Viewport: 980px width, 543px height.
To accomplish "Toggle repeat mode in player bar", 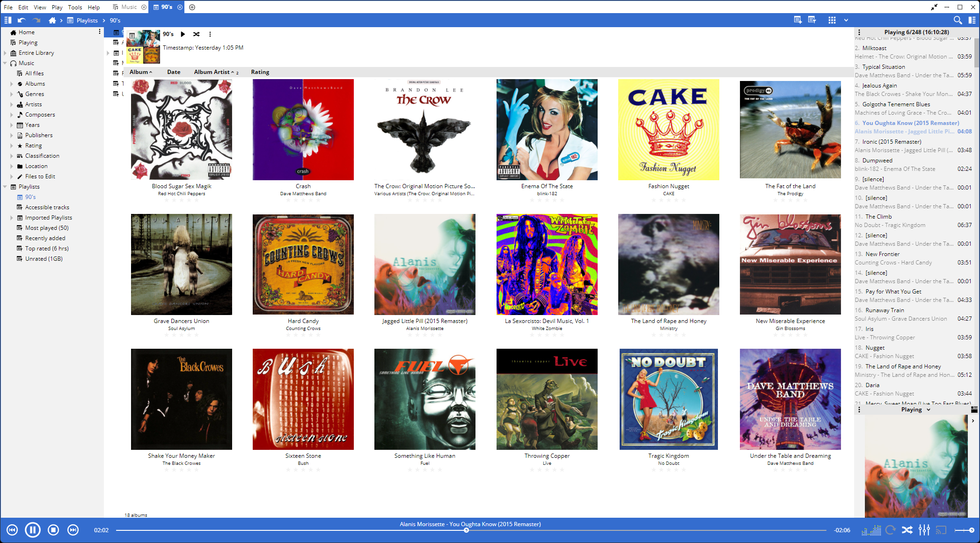I will pos(891,530).
